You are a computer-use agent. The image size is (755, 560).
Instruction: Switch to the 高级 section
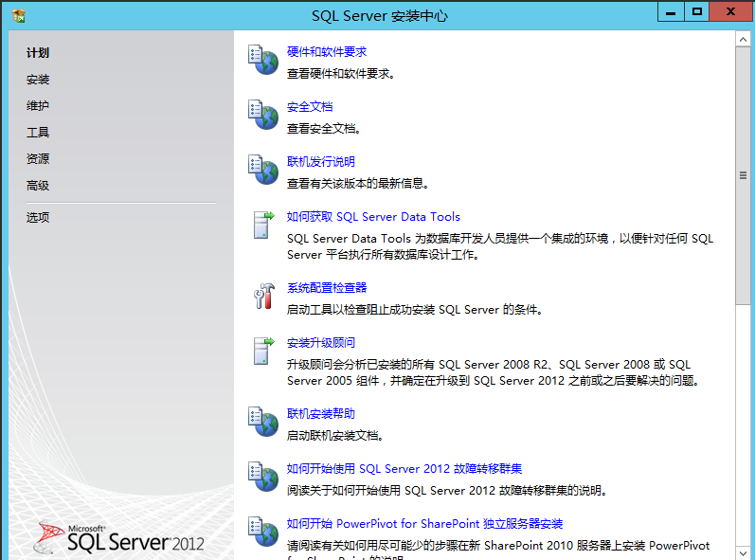(x=38, y=186)
